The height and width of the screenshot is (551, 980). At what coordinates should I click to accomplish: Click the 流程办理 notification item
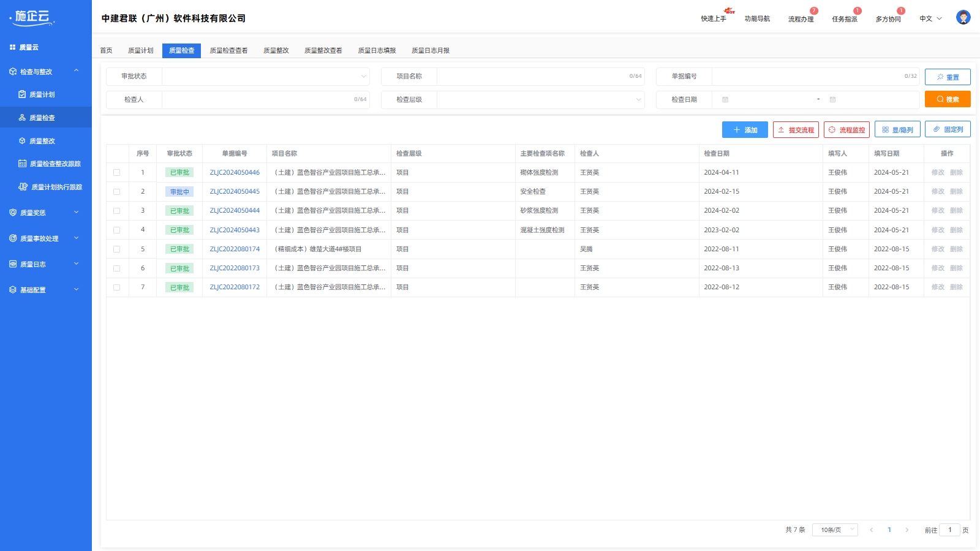801,19
